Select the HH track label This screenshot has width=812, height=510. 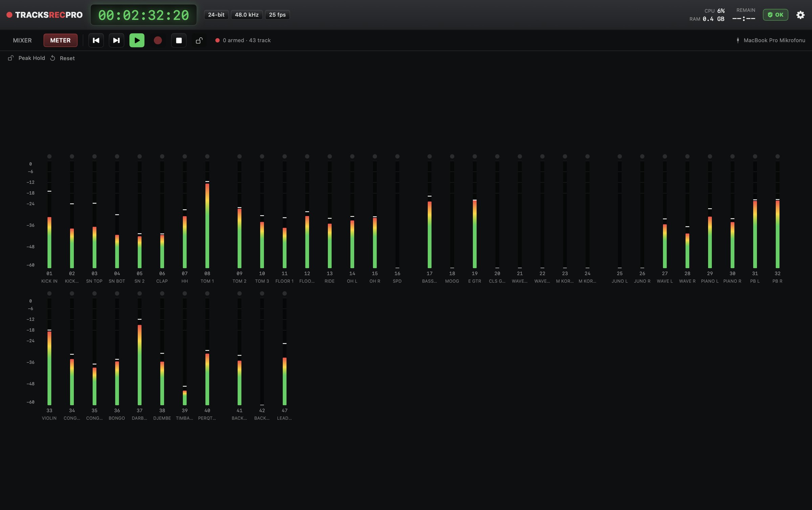[x=185, y=281]
